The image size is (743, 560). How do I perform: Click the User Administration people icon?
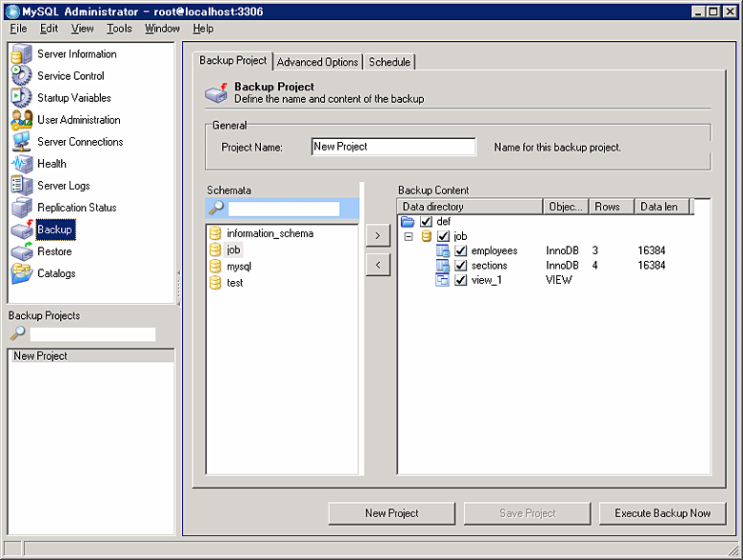[21, 120]
